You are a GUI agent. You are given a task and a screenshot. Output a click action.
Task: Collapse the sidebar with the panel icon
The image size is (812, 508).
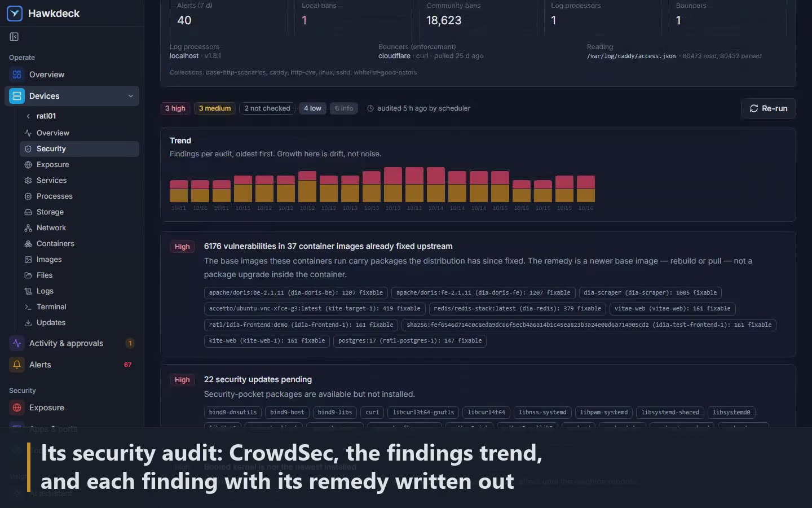(x=14, y=37)
